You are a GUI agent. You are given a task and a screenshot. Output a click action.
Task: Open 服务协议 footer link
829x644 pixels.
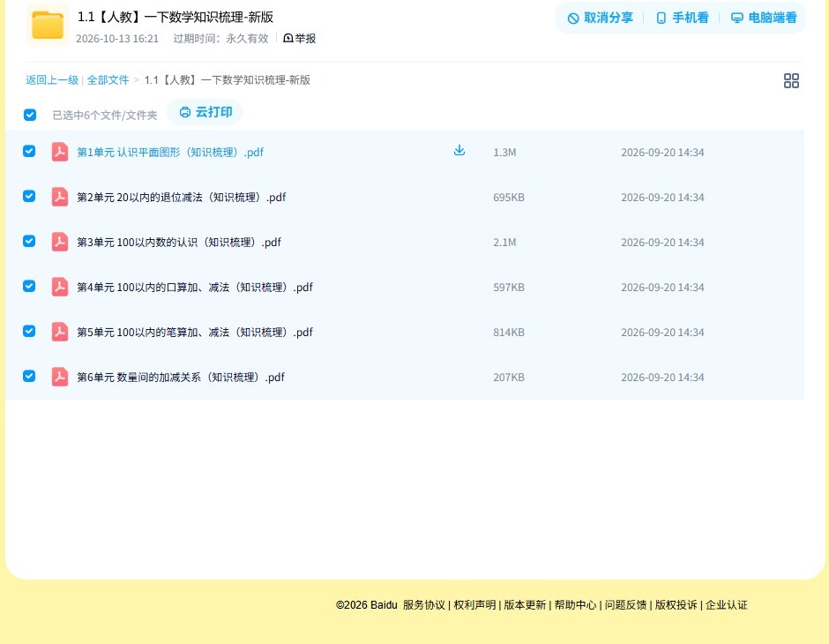[424, 605]
